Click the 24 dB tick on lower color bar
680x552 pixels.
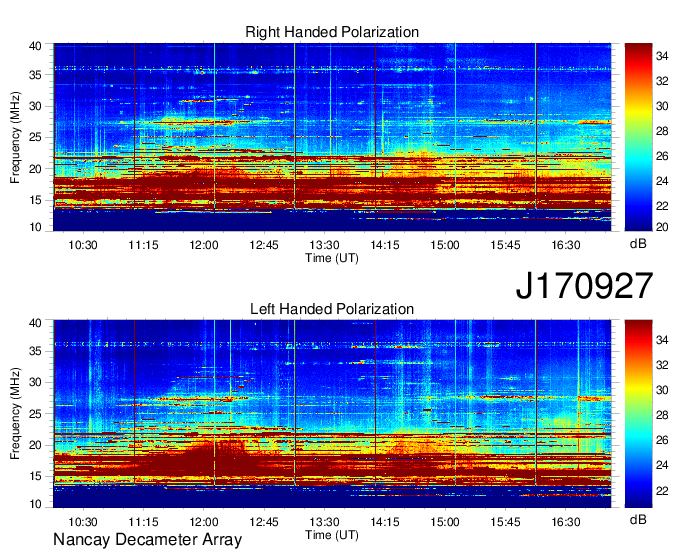pyautogui.click(x=662, y=465)
